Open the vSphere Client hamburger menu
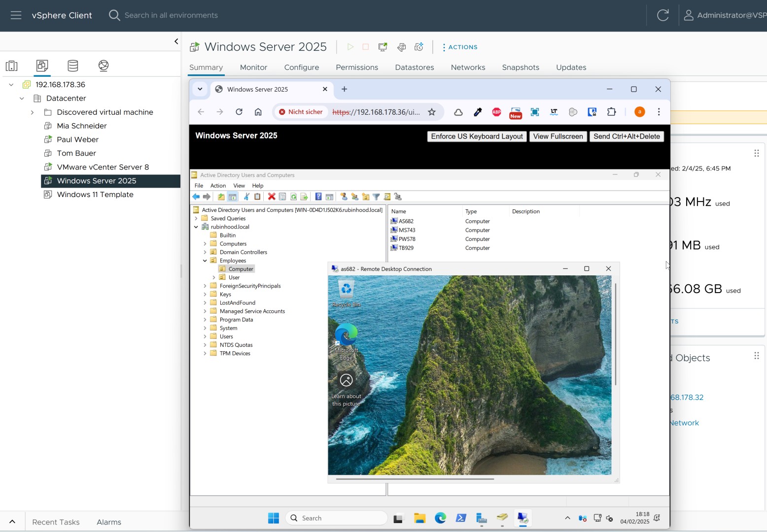Viewport: 767px width, 532px height. tap(16, 15)
